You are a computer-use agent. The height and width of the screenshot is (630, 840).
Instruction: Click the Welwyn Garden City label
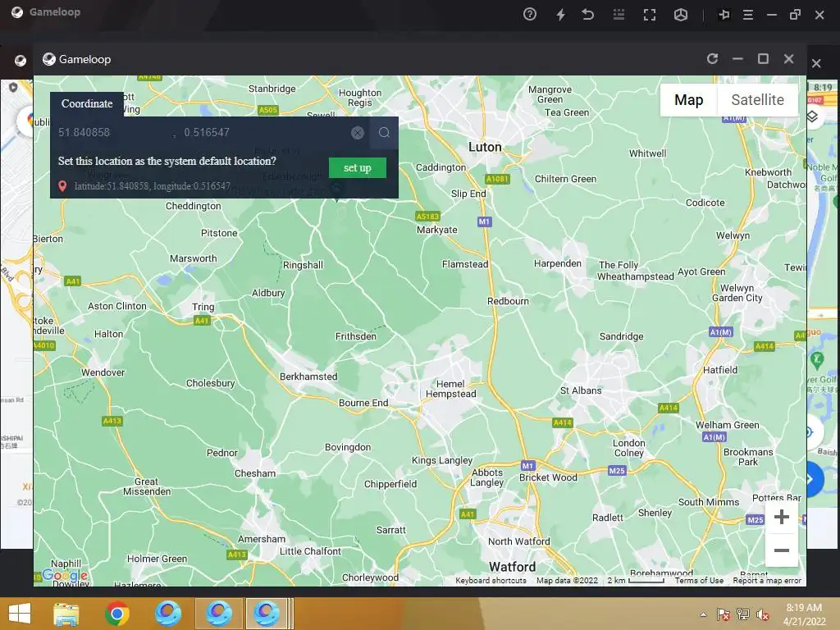(x=737, y=293)
